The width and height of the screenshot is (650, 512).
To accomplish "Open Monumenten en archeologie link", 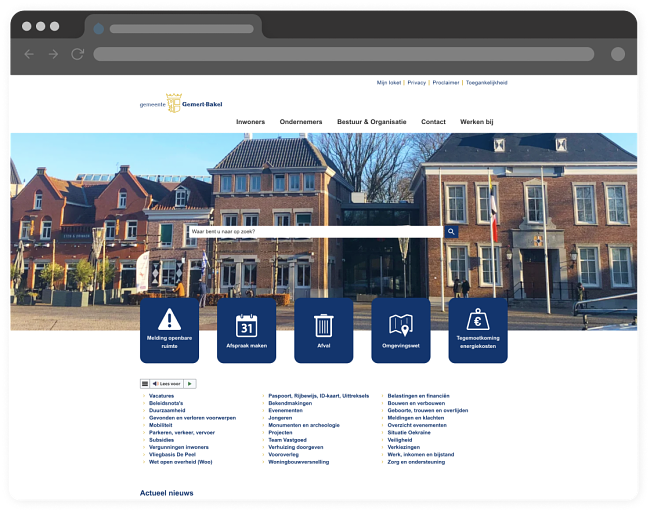I will point(304,425).
